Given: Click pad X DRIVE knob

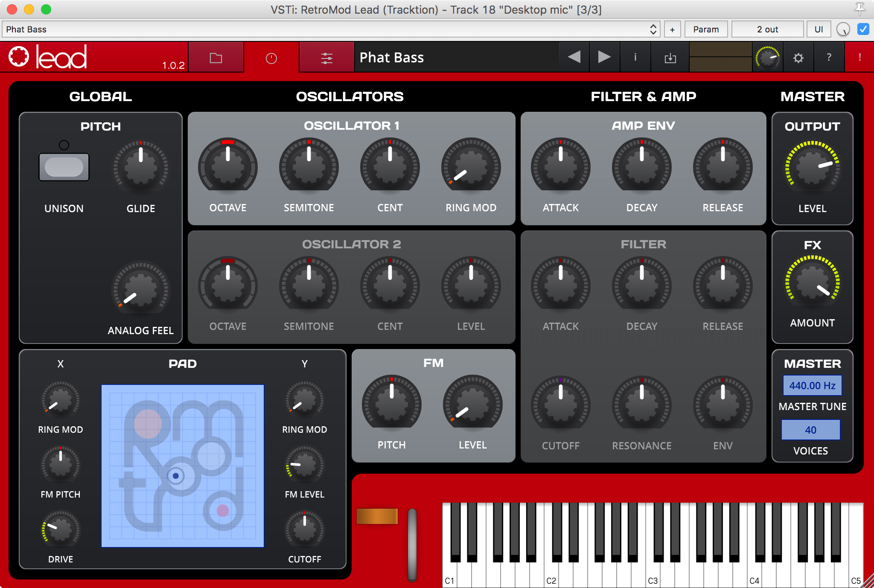Looking at the screenshot, I should 61,530.
